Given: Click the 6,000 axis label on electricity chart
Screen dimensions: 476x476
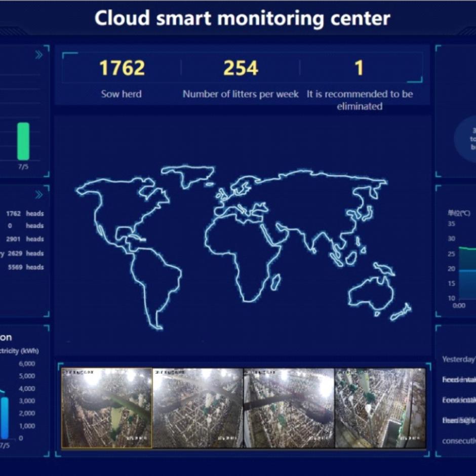Looking at the screenshot, I should (x=27, y=364).
